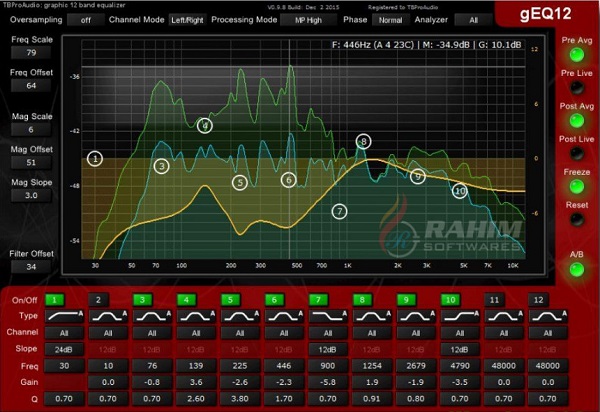
Task: Change band 3 filter type icon
Action: coord(152,316)
